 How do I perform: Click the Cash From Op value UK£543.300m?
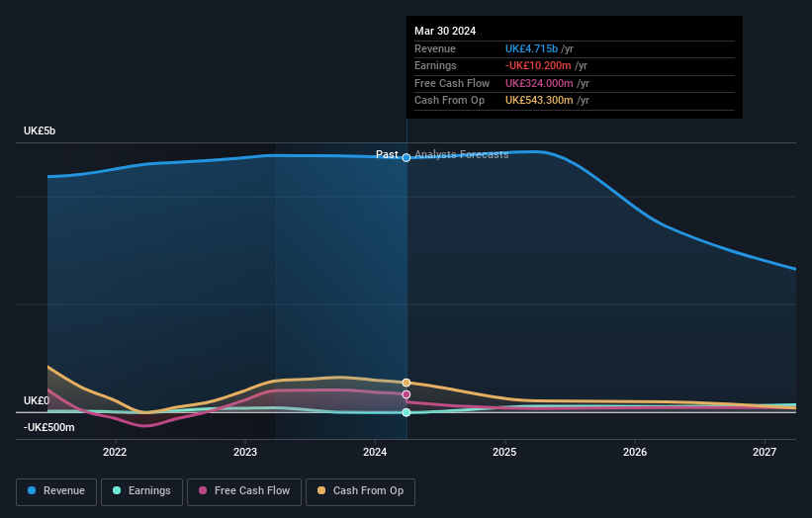[539, 101]
